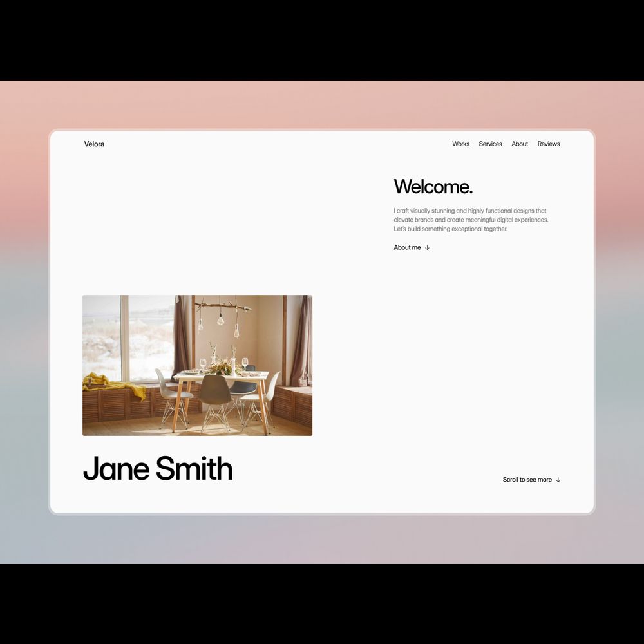Click the Scroll to see more text
This screenshot has width=644, height=644.
(527, 480)
